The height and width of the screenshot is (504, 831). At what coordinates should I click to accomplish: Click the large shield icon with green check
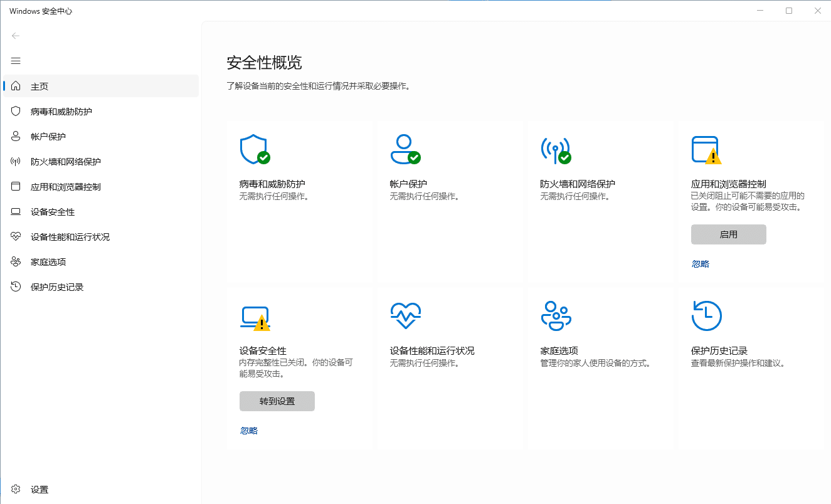click(x=255, y=149)
